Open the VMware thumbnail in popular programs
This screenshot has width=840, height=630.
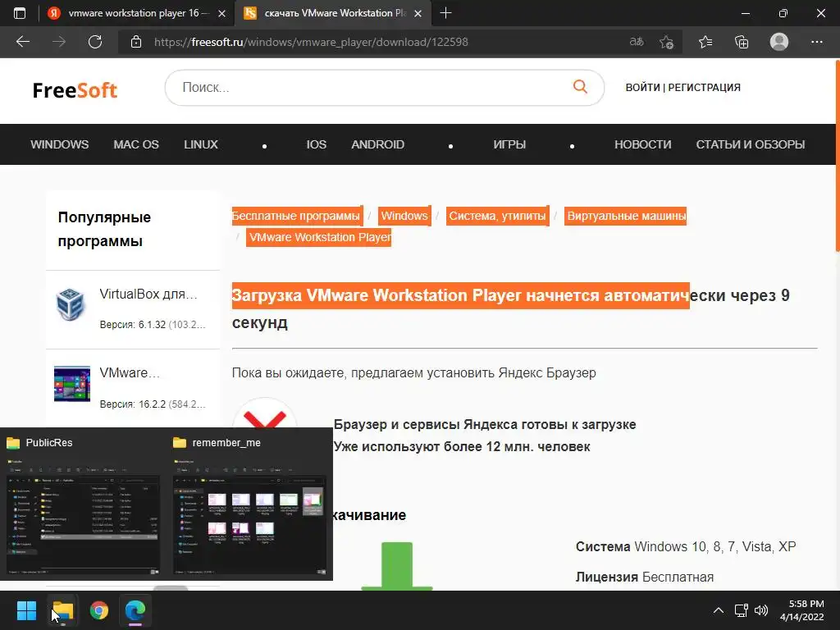pyautogui.click(x=72, y=384)
